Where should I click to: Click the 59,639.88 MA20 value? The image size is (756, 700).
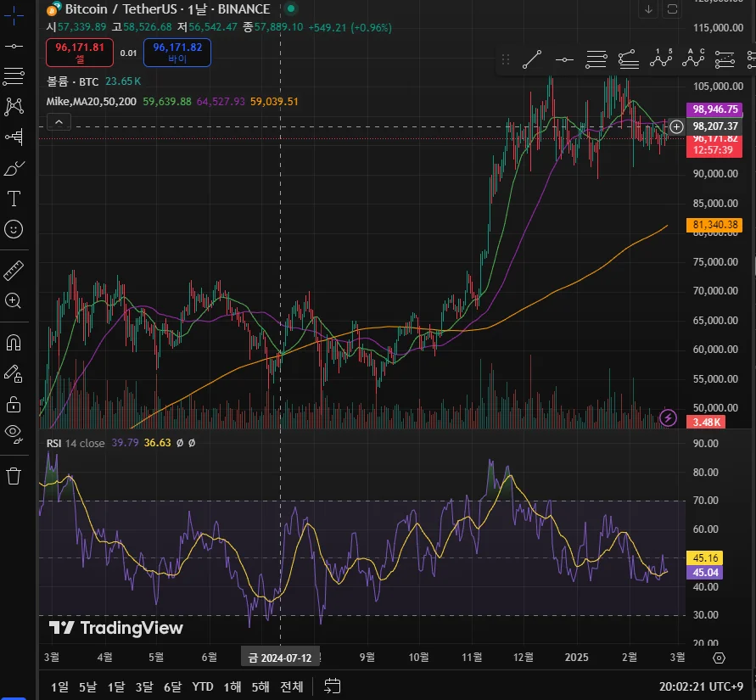(167, 102)
